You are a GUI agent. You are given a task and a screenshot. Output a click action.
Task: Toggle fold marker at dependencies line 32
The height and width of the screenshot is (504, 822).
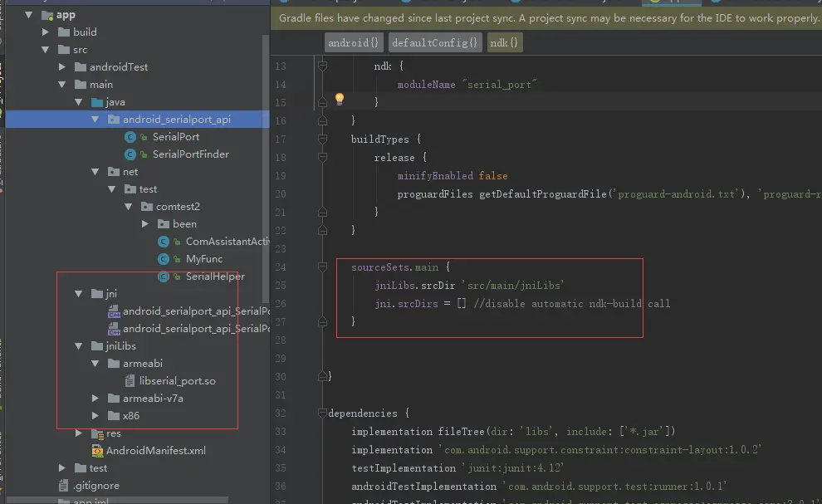tap(322, 413)
